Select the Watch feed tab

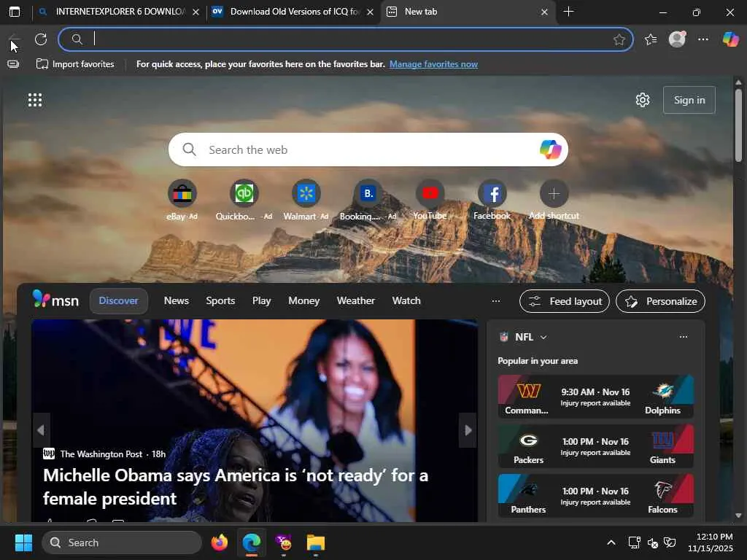point(406,301)
